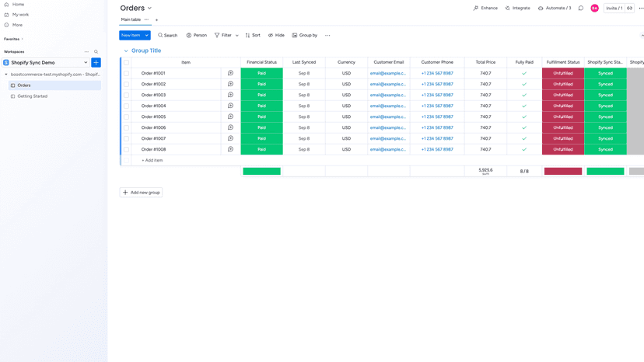The height and width of the screenshot is (362, 644).
Task: Sort the table items
Action: pyautogui.click(x=253, y=35)
